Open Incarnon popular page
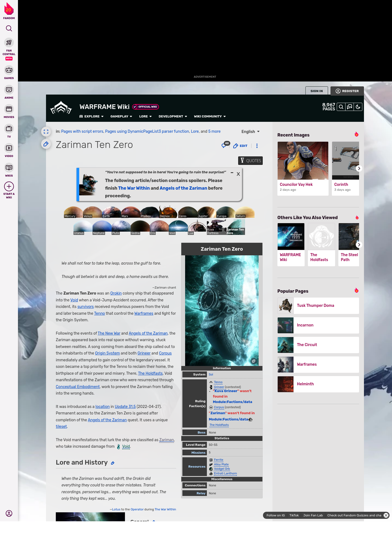The width and height of the screenshot is (392, 545). click(318, 325)
